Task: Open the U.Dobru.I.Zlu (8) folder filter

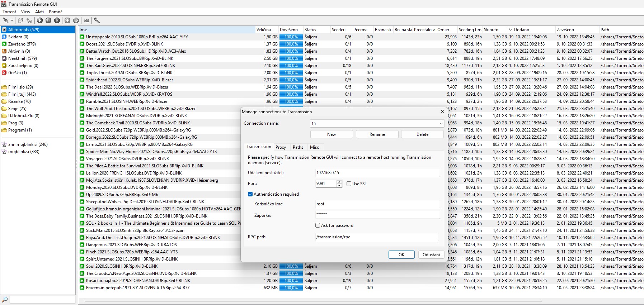Action: click(x=38, y=116)
